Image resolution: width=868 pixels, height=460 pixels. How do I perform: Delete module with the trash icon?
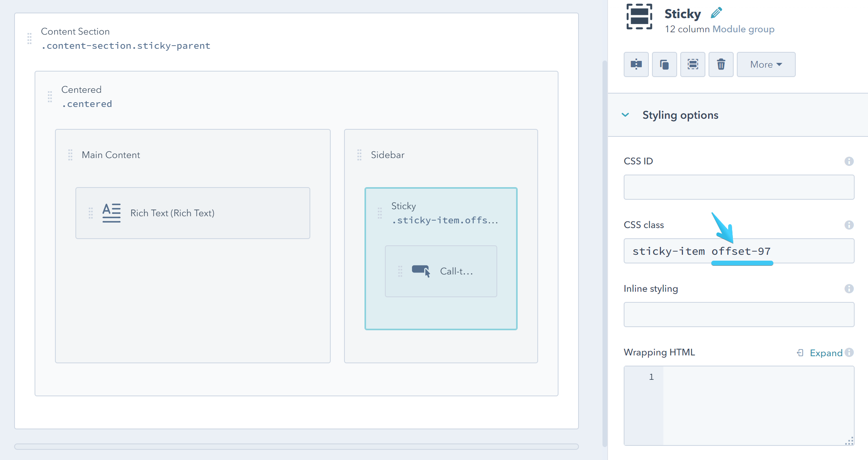tap(721, 64)
